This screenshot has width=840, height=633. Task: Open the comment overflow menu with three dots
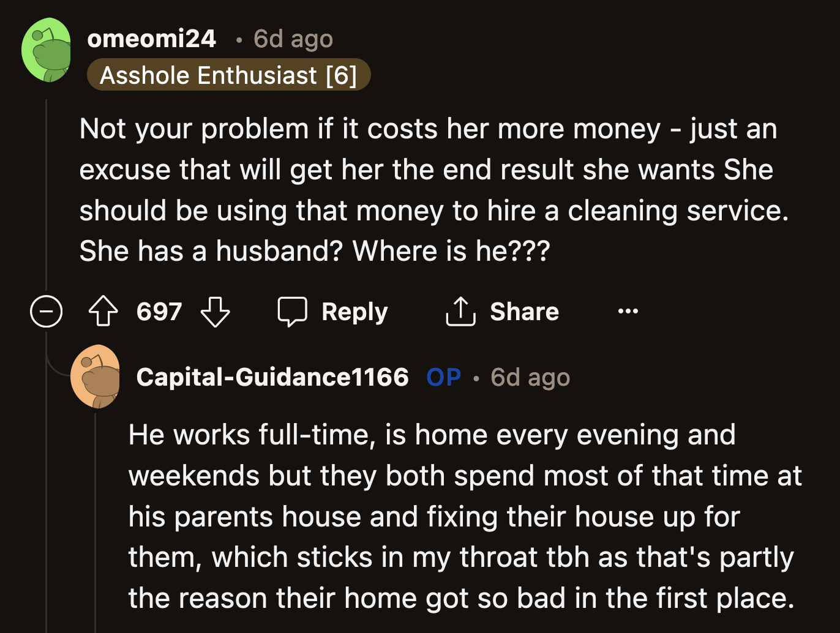[628, 311]
